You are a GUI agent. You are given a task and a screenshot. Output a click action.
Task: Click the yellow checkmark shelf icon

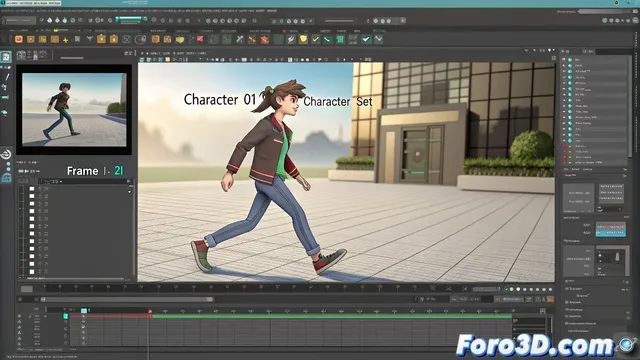(x=315, y=39)
